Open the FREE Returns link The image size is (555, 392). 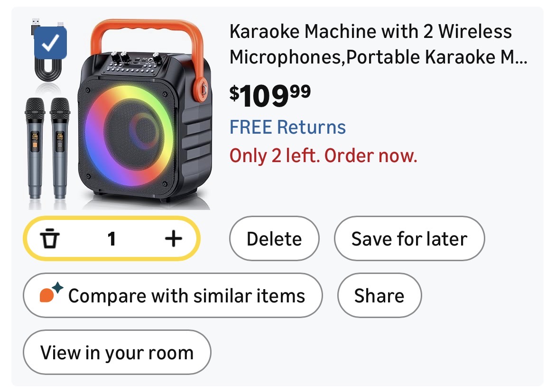coord(287,127)
